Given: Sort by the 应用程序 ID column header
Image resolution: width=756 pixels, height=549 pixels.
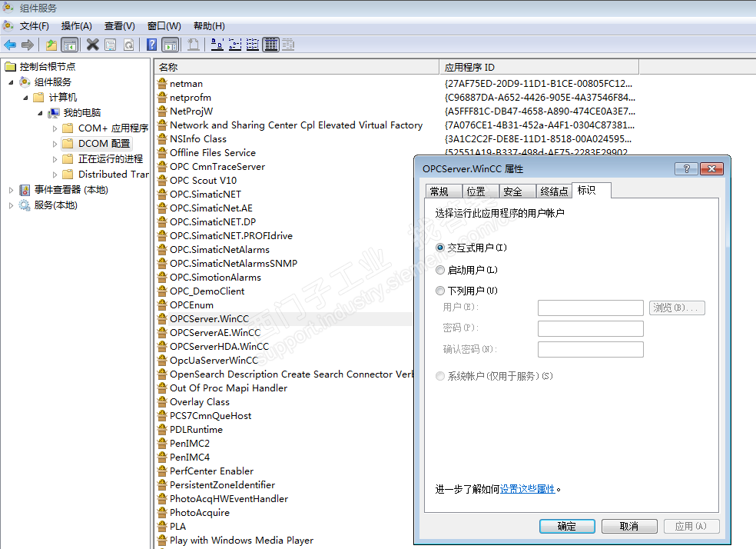Looking at the screenshot, I should (x=539, y=68).
